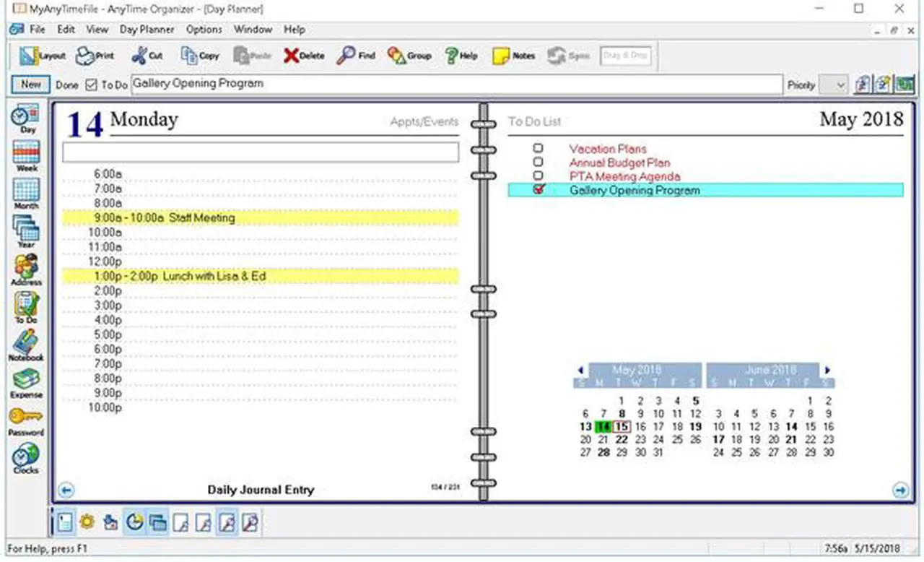
Task: Select the 6:00a time slot
Action: coord(261,174)
